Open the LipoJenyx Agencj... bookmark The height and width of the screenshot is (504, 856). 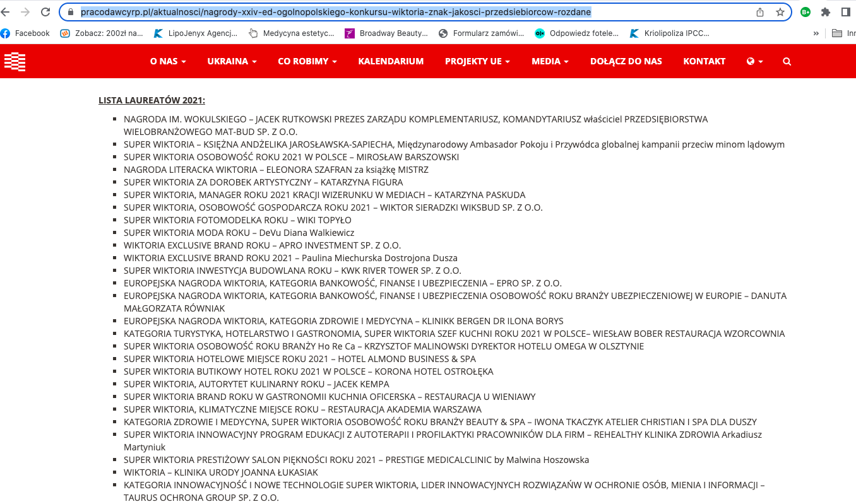click(x=196, y=33)
